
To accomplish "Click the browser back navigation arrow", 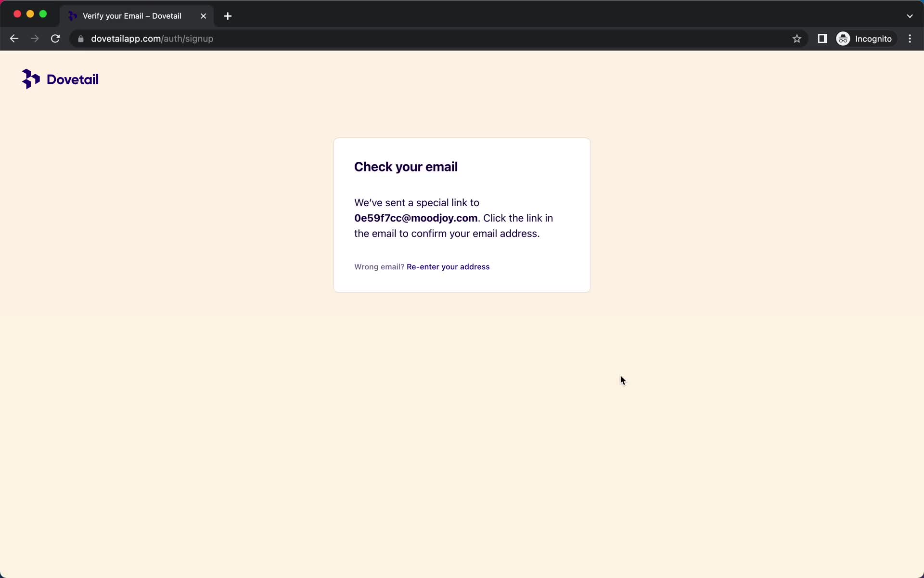I will click(13, 39).
